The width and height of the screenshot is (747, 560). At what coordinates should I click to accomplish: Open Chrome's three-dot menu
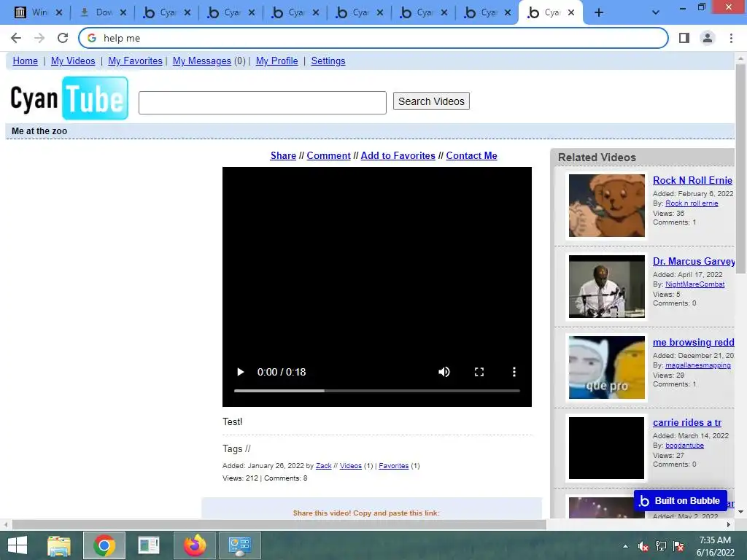click(x=731, y=38)
